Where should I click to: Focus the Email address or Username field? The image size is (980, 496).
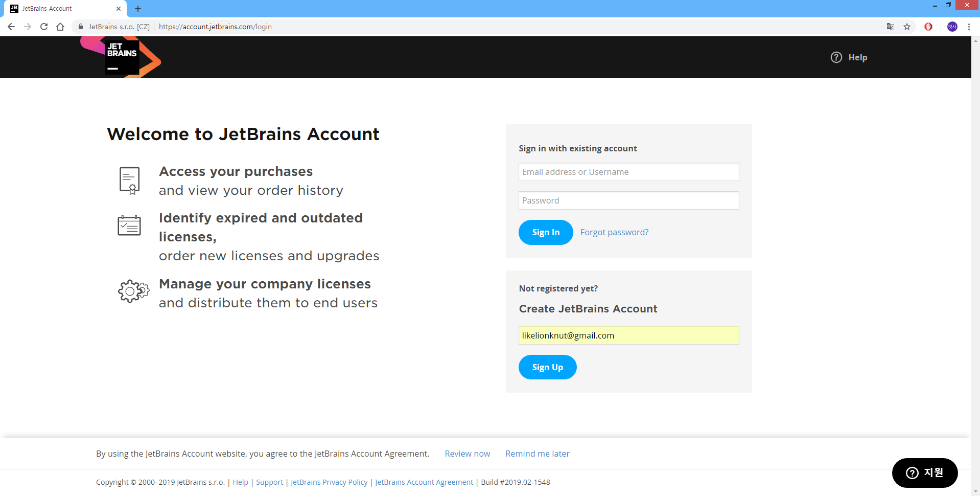tap(628, 172)
